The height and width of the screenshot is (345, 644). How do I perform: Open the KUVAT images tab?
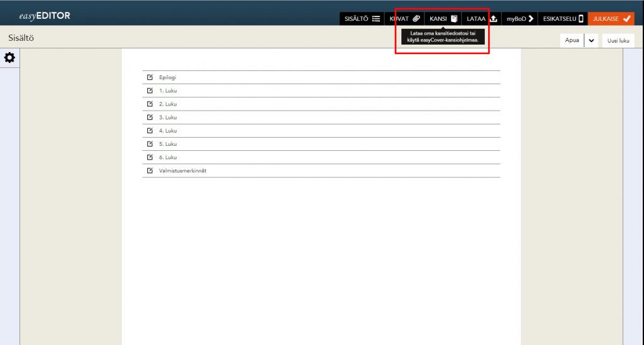[x=404, y=19]
